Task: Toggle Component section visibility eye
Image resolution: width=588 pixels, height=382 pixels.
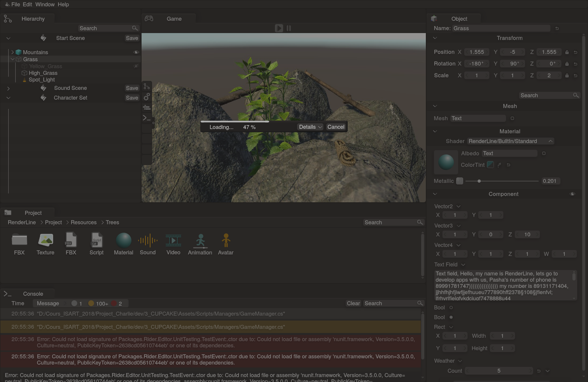Action: point(572,194)
